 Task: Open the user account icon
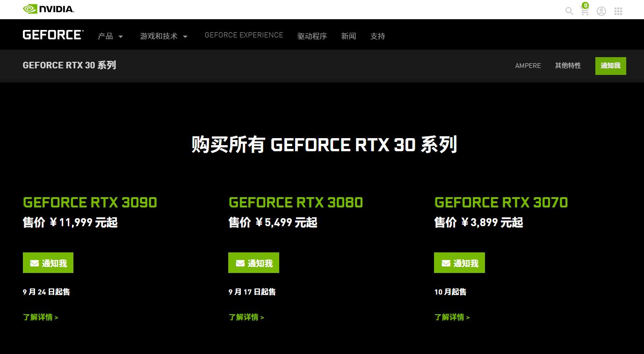tap(601, 11)
